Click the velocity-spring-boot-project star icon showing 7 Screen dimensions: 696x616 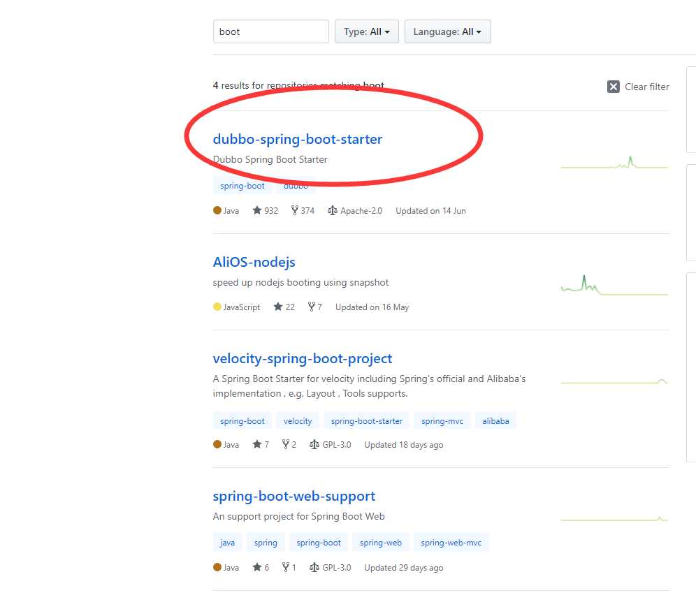pos(256,444)
